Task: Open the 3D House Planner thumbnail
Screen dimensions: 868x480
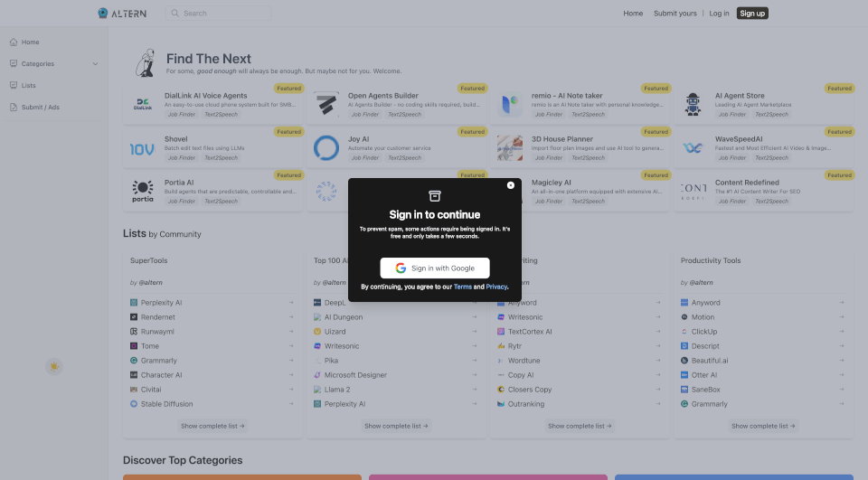Action: pos(510,148)
